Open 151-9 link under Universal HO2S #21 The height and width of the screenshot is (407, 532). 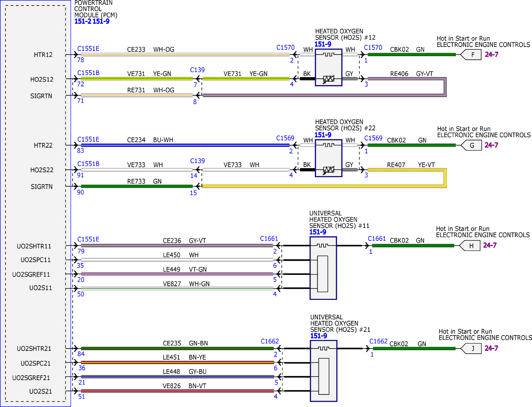coord(318,336)
